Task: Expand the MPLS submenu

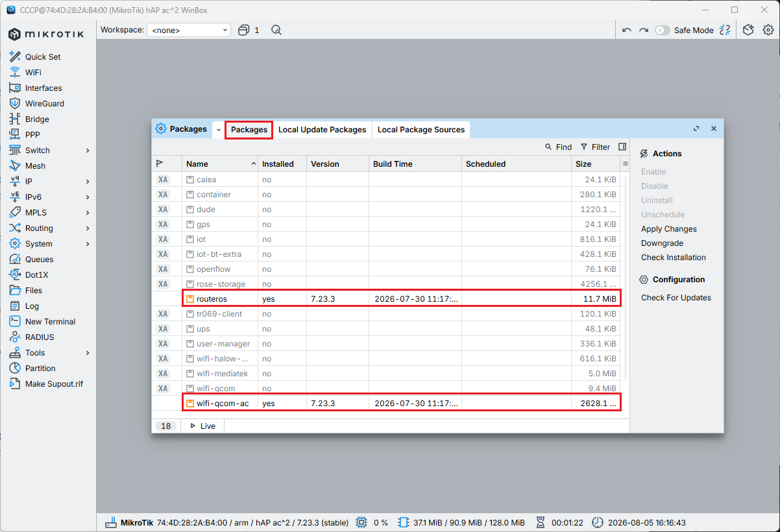Action: click(x=88, y=213)
